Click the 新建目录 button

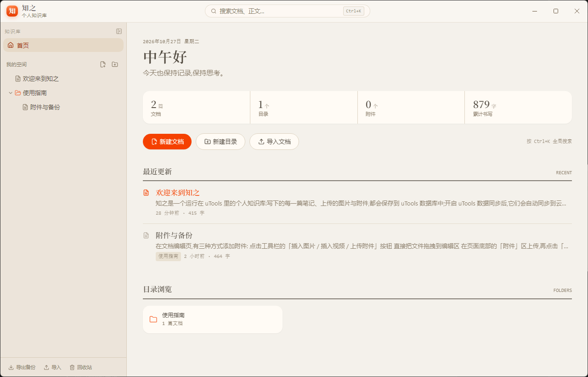pos(220,142)
